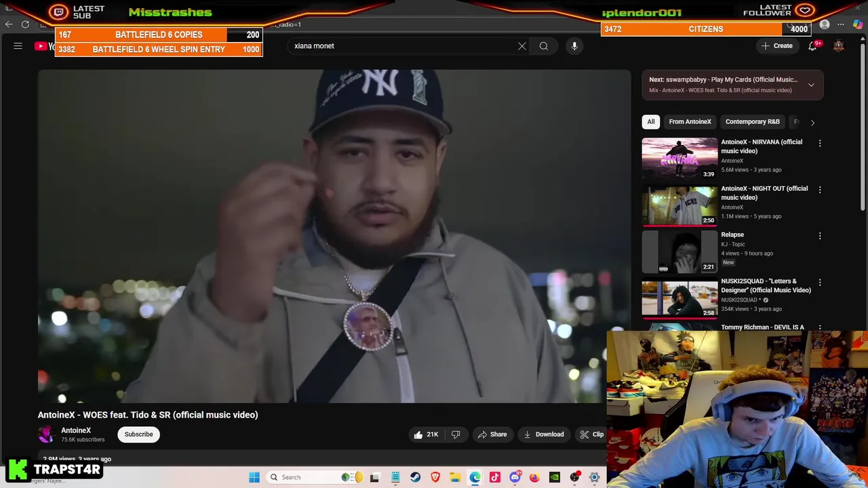Open the YouTube account avatar menu

(839, 46)
